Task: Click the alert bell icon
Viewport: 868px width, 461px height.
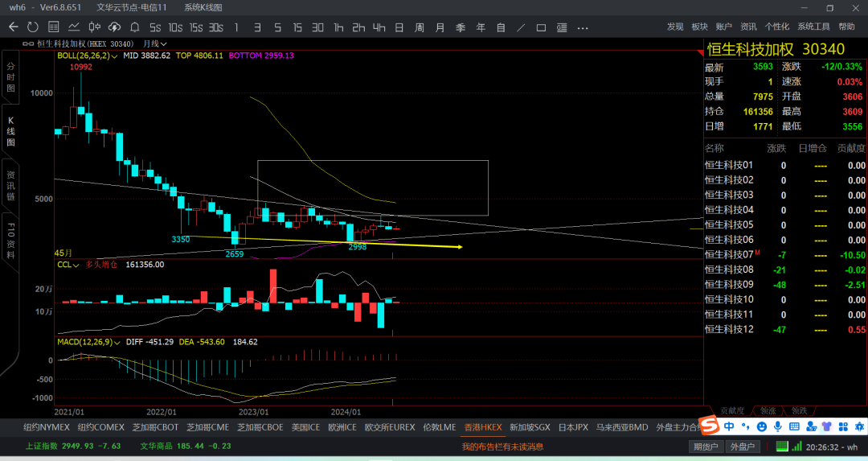Action: pos(134,27)
